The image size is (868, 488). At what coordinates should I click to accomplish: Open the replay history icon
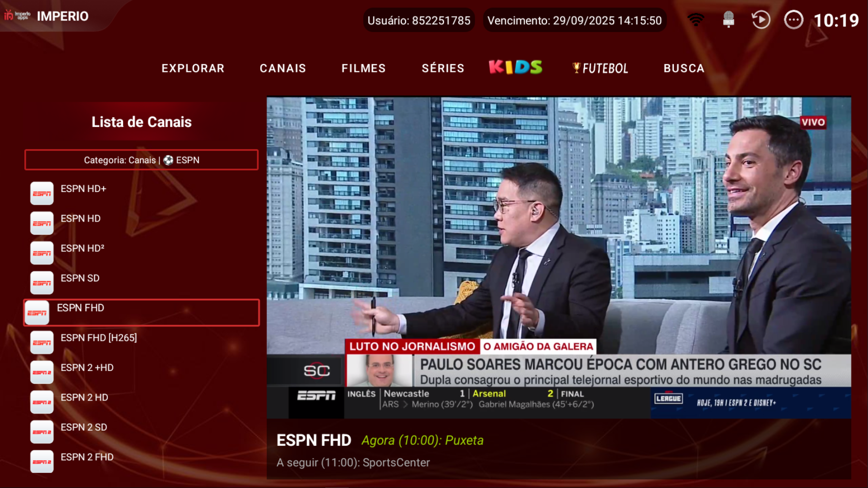(x=761, y=20)
